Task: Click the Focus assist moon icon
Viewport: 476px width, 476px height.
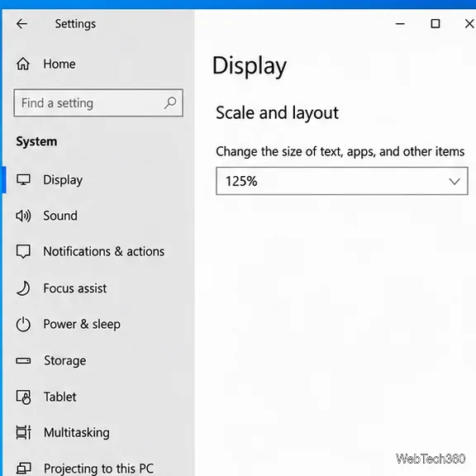Action: pos(23,288)
